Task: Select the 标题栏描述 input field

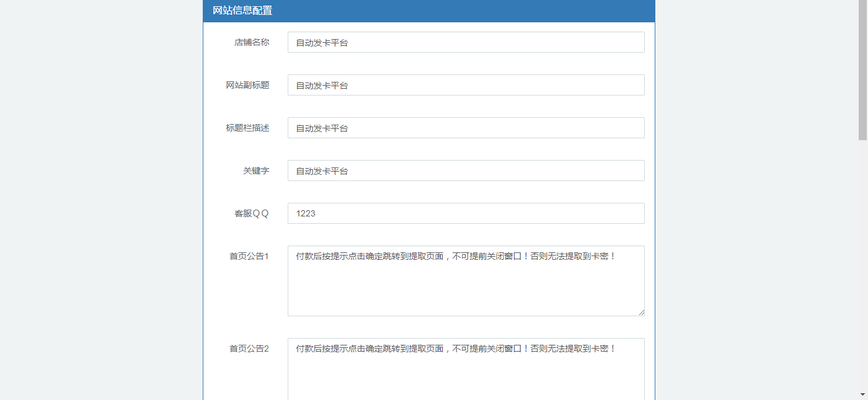Action: coord(466,128)
